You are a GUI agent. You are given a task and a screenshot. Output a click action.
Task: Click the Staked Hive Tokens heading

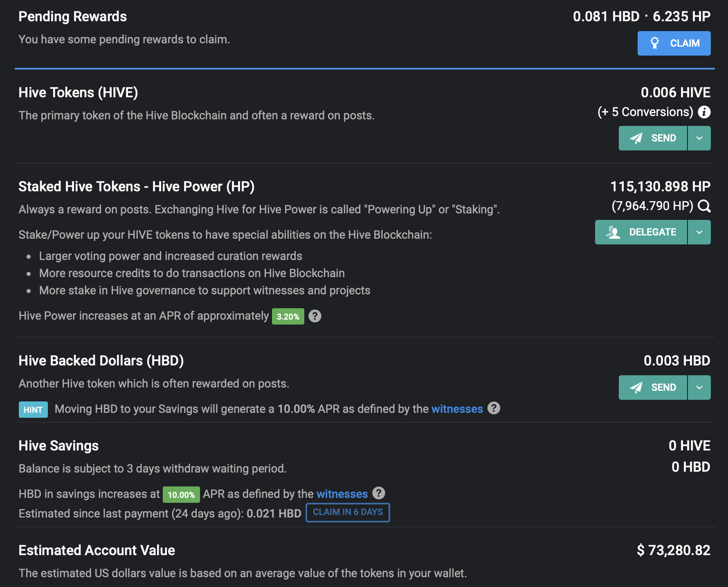pyautogui.click(x=137, y=186)
